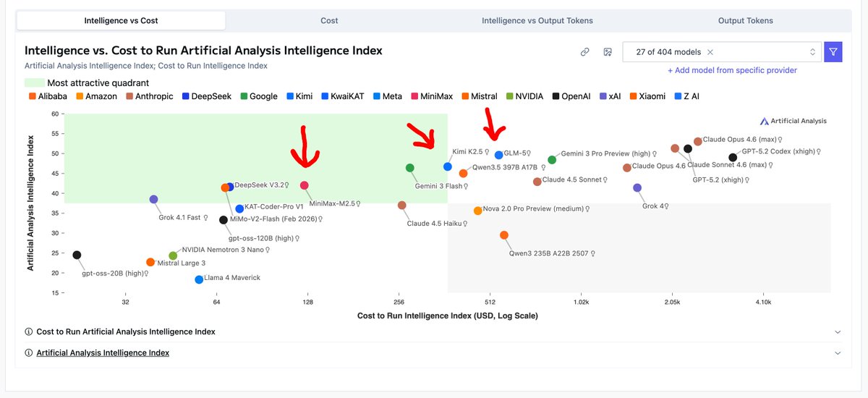Image resolution: width=868 pixels, height=398 pixels.
Task: Download the chart as an image
Action: pyautogui.click(x=608, y=52)
